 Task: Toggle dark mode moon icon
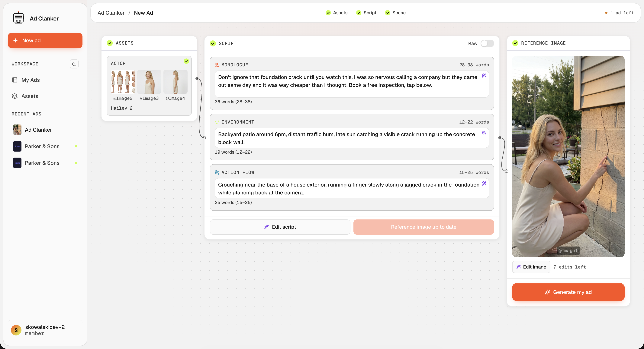coord(74,64)
